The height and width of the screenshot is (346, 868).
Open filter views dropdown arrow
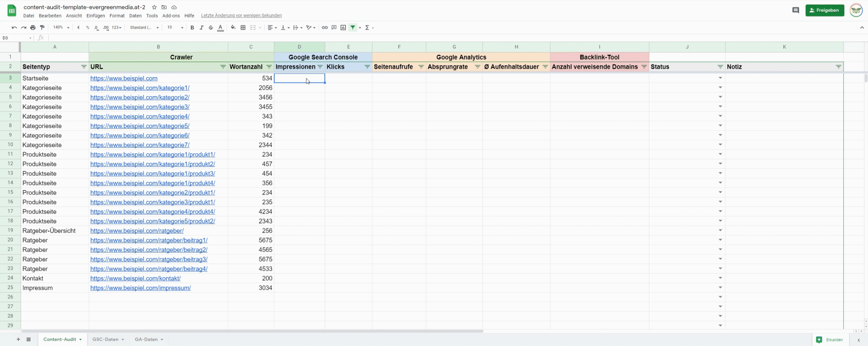(360, 28)
